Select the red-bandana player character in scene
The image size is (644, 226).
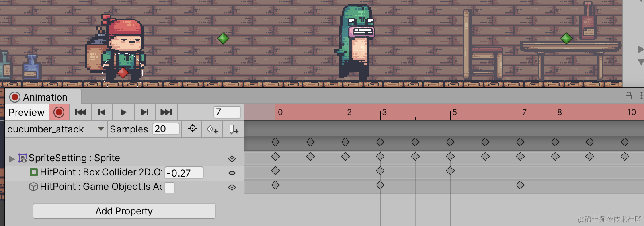[x=115, y=47]
